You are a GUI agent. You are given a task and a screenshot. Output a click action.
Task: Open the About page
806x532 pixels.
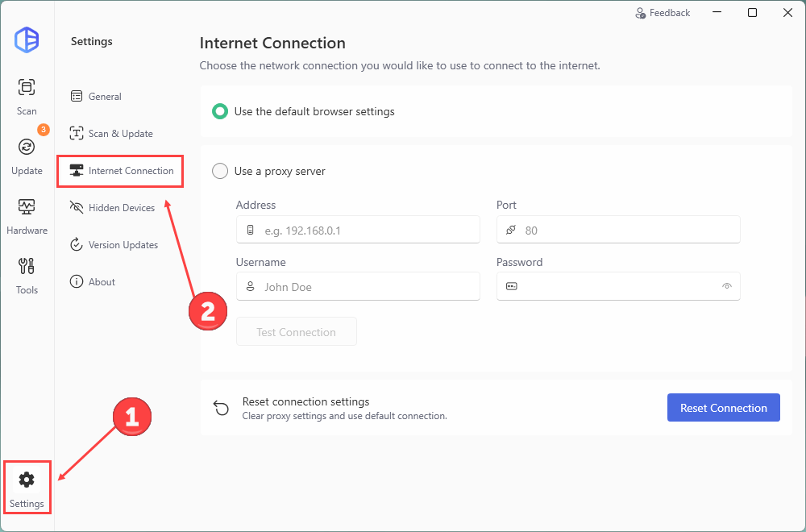click(x=102, y=282)
